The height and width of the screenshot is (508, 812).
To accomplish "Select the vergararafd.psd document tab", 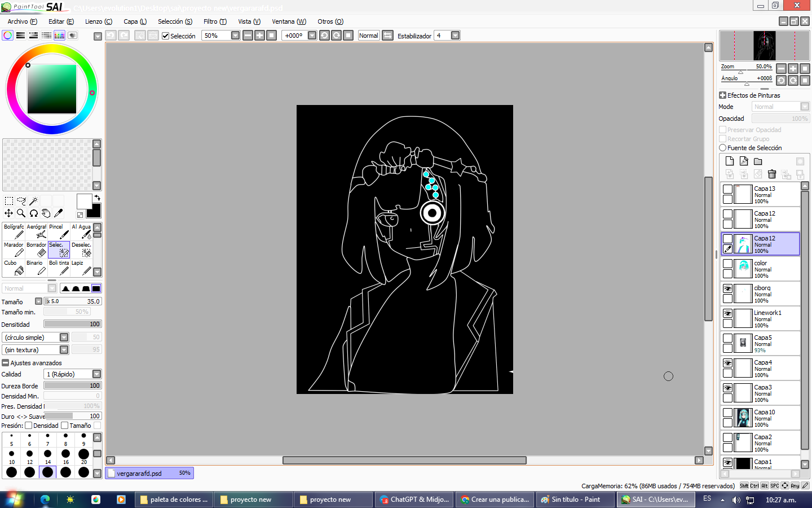I will coord(149,473).
